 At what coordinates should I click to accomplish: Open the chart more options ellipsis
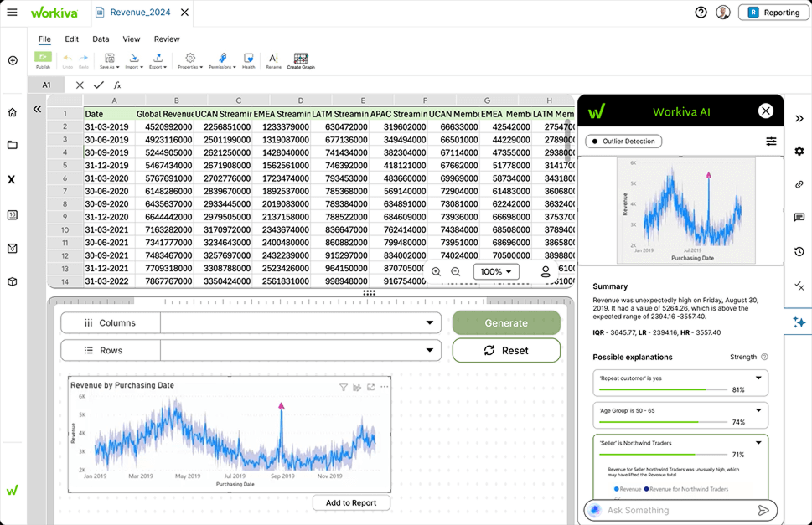click(385, 386)
